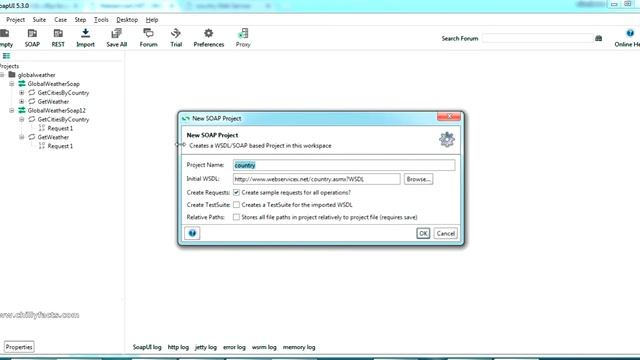Click the GlobalWeatherSoap interface icon

(22, 84)
